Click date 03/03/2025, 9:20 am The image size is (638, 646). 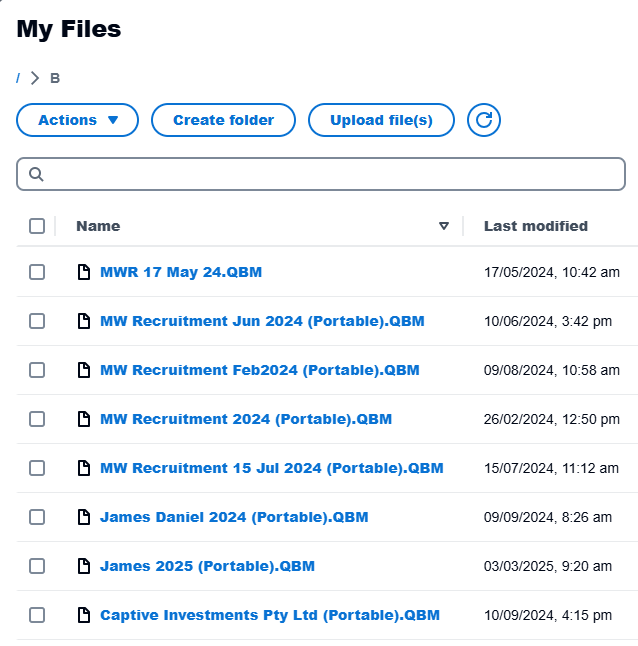tap(548, 566)
